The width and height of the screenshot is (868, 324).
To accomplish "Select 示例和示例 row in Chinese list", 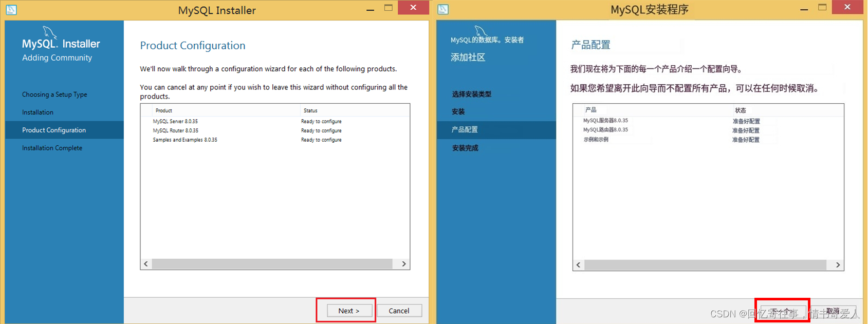I will tap(708, 139).
